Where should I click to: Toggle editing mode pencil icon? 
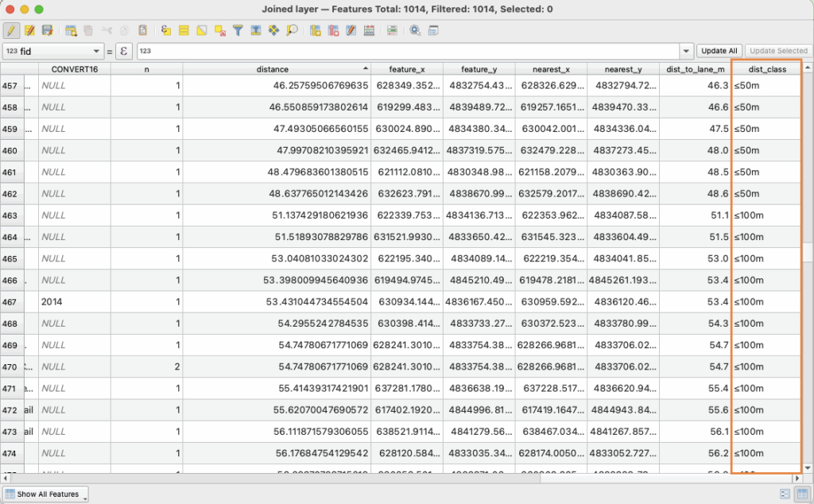point(11,31)
